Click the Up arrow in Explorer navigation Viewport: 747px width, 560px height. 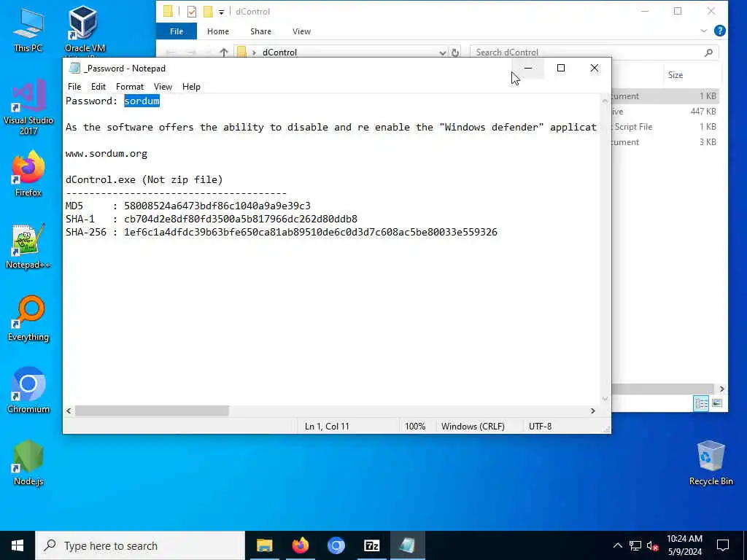coord(223,52)
